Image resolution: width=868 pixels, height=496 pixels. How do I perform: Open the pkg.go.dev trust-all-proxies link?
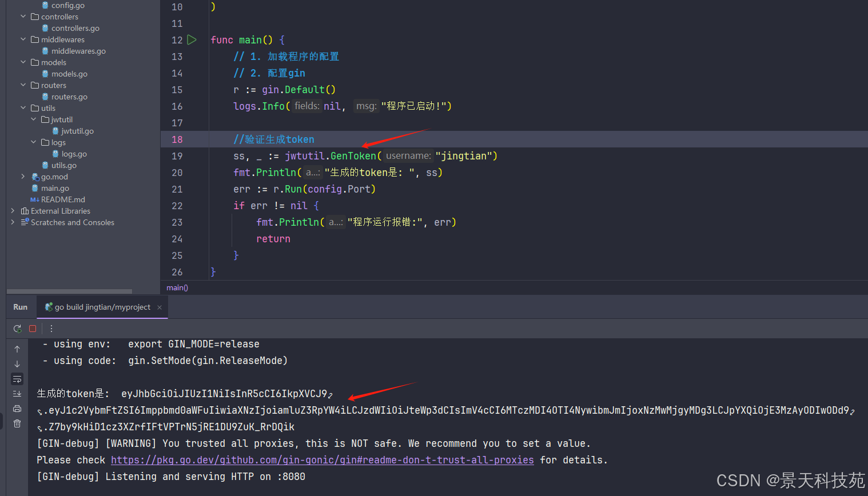coord(322,460)
